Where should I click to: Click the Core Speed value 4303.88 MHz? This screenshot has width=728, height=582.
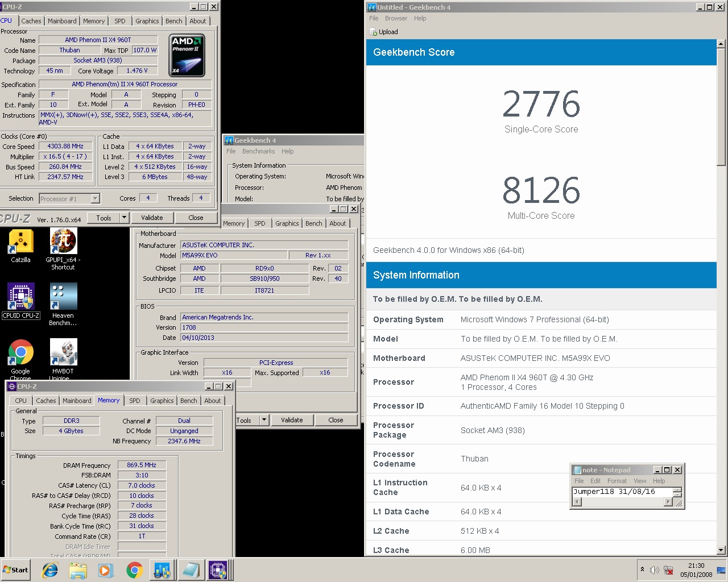pyautogui.click(x=65, y=146)
